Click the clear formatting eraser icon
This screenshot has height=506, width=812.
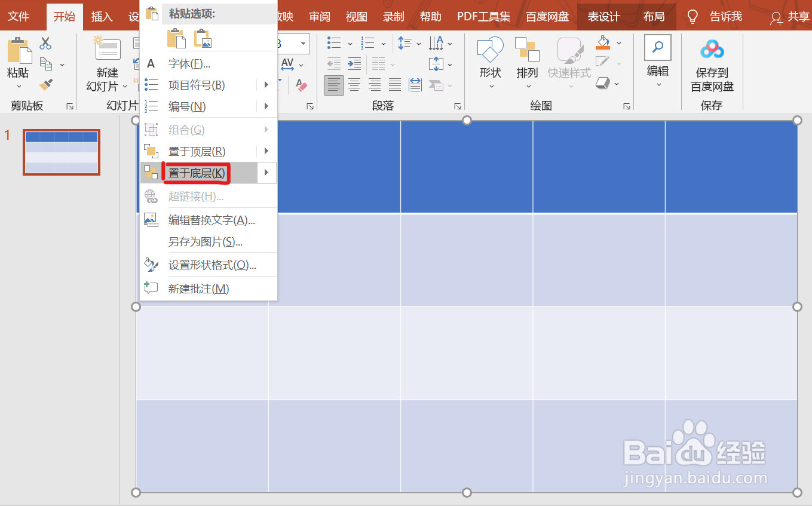301,86
